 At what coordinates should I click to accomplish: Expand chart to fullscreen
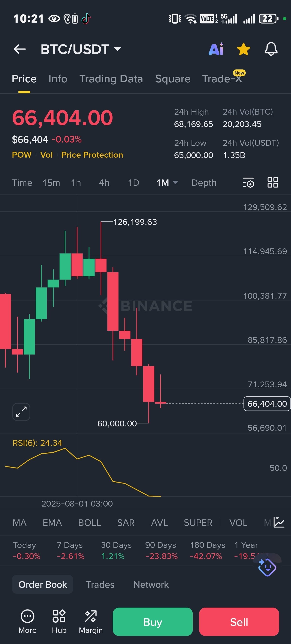21,412
